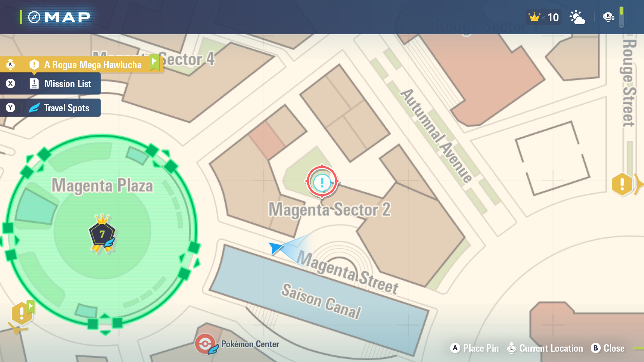644x362 pixels.
Task: Select the rank 7 badge in Magenta Plaza
Action: (x=102, y=234)
